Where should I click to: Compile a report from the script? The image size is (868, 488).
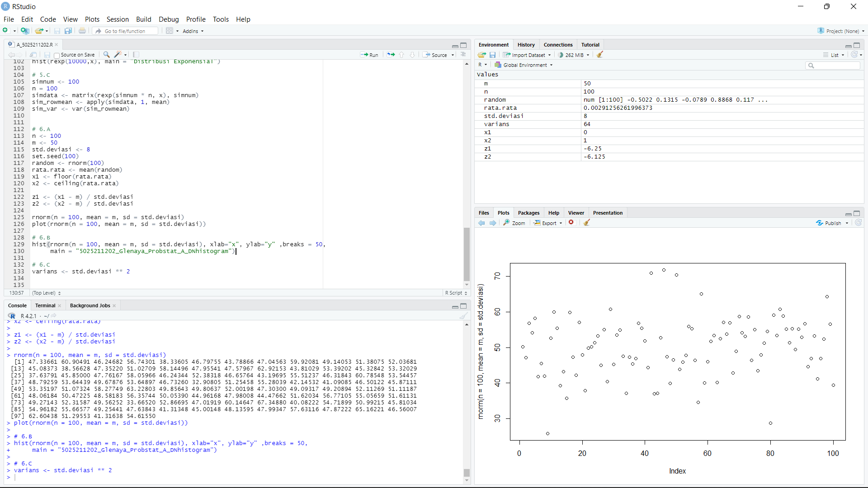135,54
